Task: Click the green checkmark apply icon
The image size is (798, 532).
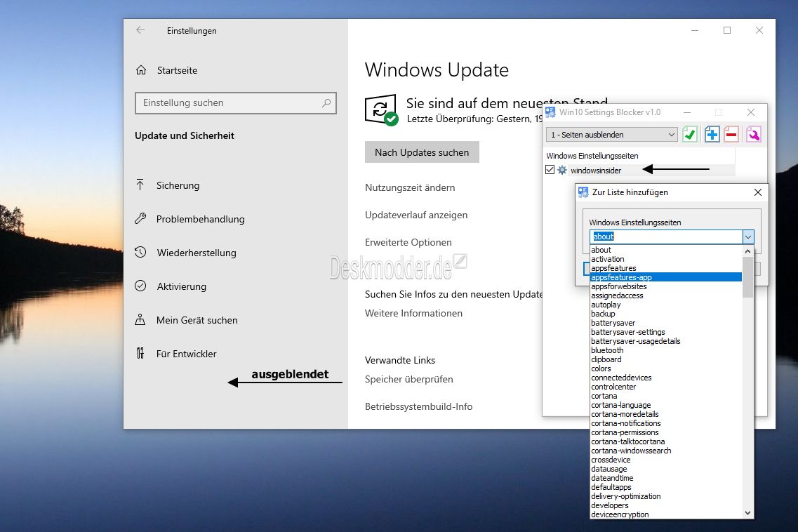Action: pyautogui.click(x=690, y=134)
